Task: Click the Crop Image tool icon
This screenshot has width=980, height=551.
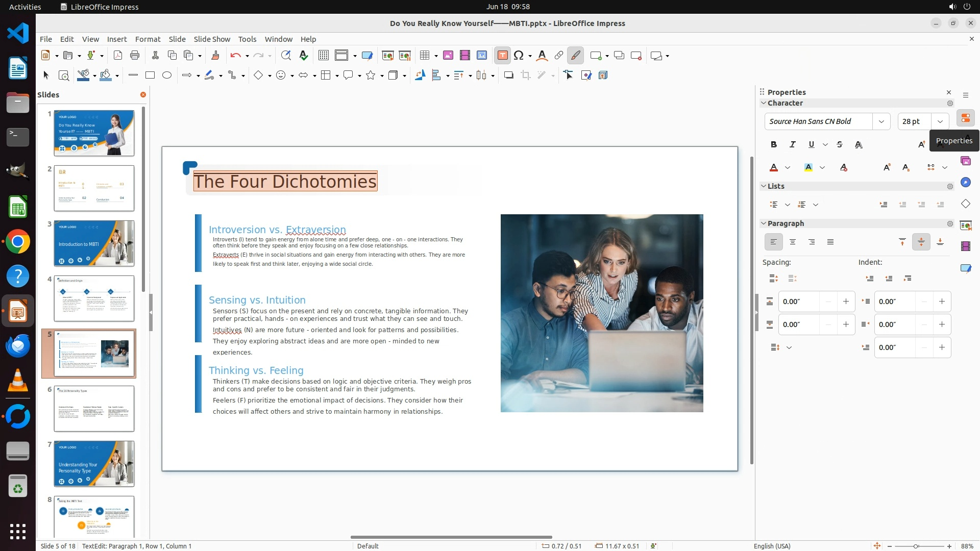Action: point(525,76)
